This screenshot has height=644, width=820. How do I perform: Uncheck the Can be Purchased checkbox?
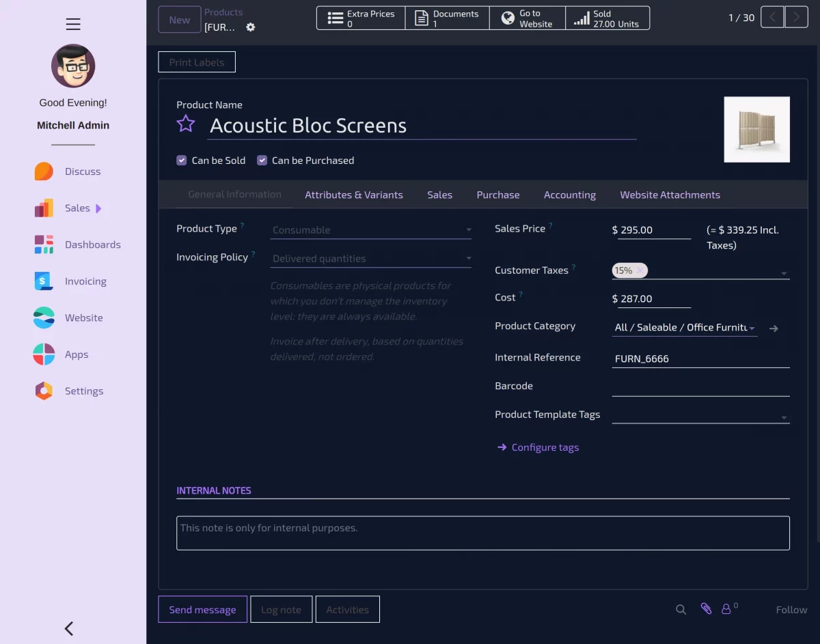click(x=262, y=160)
